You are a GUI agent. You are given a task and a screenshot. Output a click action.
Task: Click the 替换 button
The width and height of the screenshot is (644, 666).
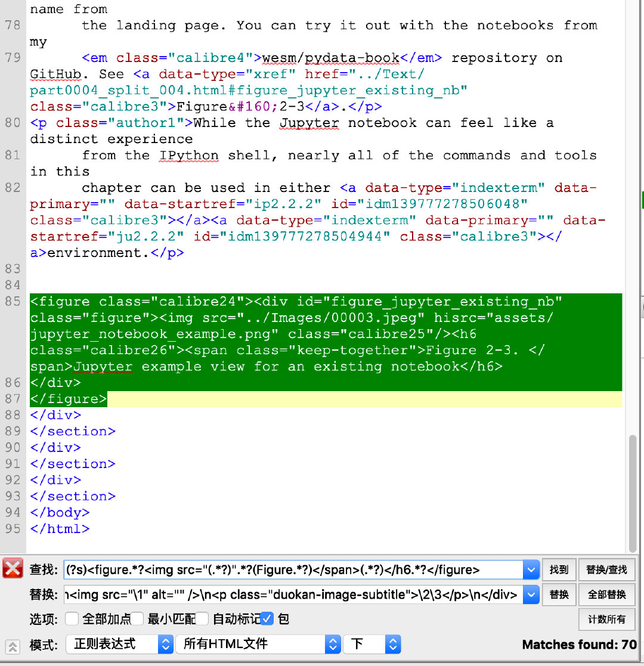[559, 594]
